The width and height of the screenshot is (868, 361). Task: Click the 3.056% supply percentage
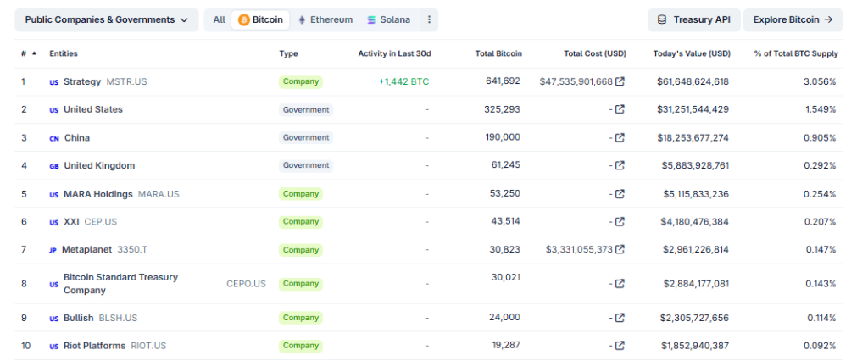(x=820, y=81)
